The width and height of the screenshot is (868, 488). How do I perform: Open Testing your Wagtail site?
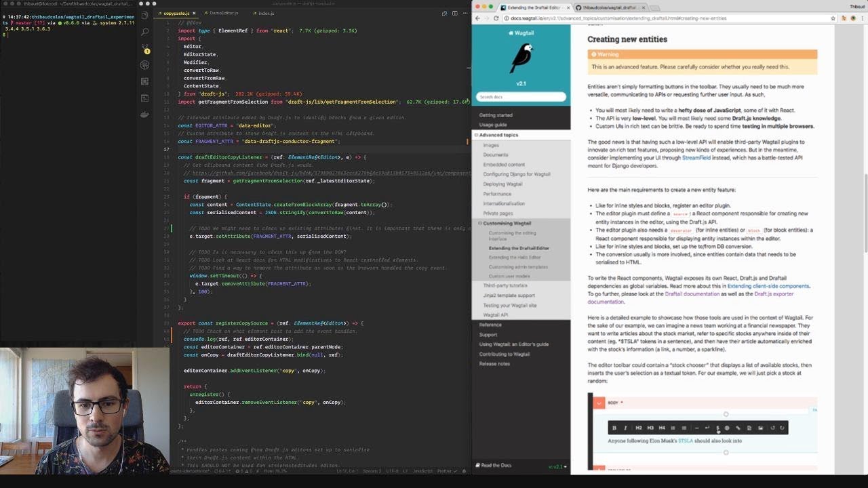click(509, 305)
